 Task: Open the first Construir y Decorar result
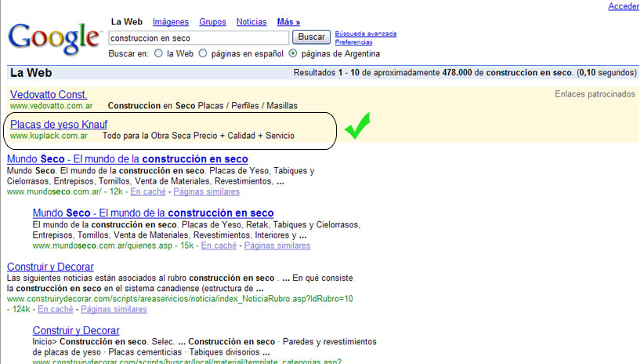click(50, 267)
